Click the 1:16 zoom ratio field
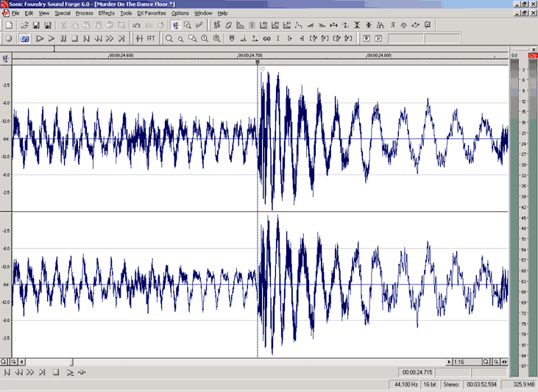Image resolution: width=538 pixels, height=392 pixels. (x=467, y=362)
